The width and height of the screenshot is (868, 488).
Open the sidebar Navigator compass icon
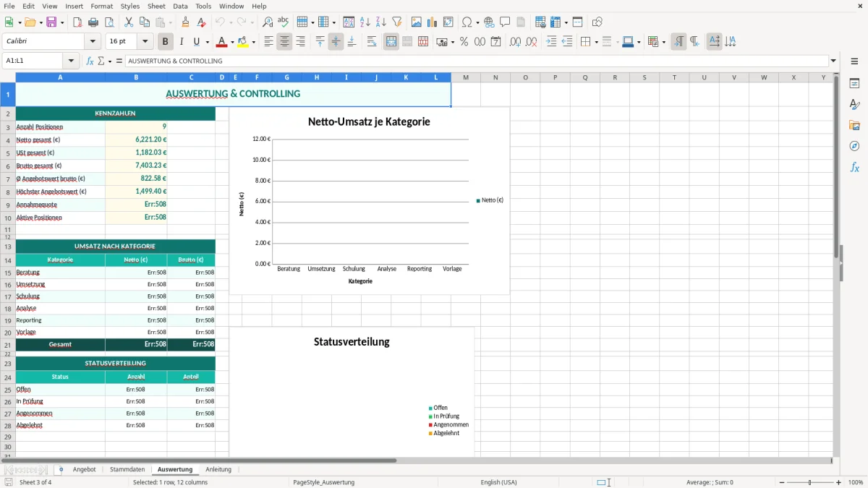(x=854, y=146)
